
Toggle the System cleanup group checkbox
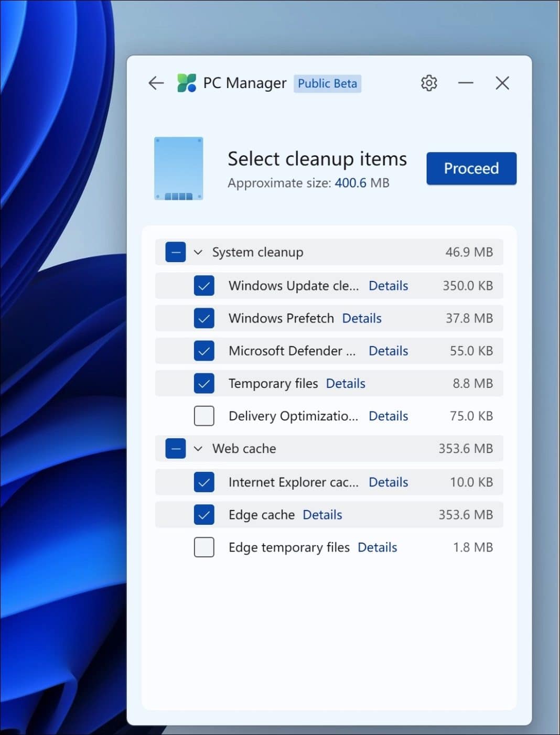point(175,252)
